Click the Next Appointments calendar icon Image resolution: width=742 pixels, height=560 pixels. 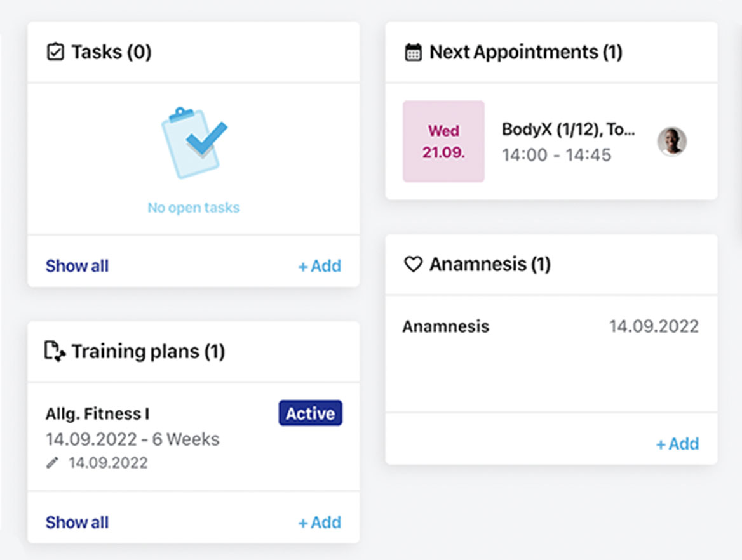pyautogui.click(x=413, y=52)
